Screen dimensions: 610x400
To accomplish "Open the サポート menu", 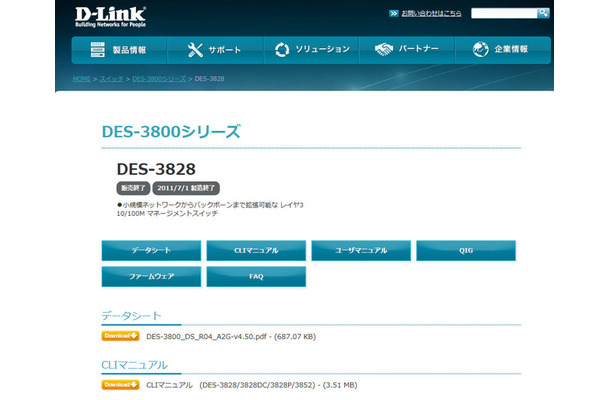I will tap(215, 50).
